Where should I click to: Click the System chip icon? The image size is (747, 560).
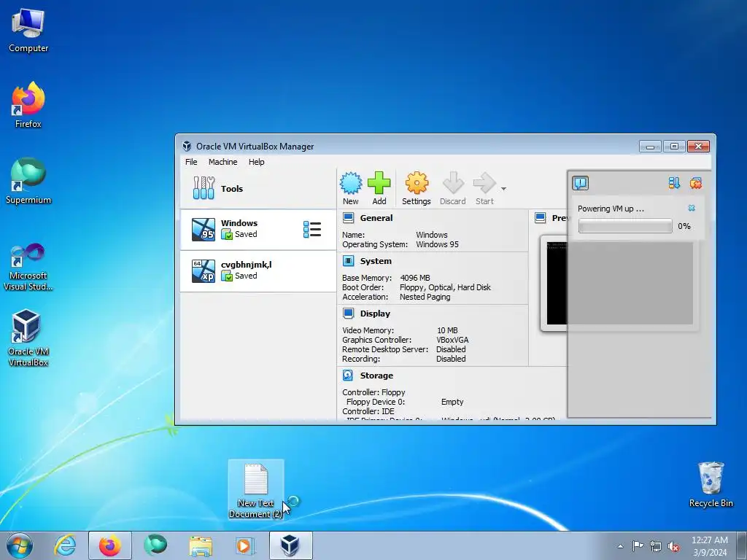click(348, 261)
